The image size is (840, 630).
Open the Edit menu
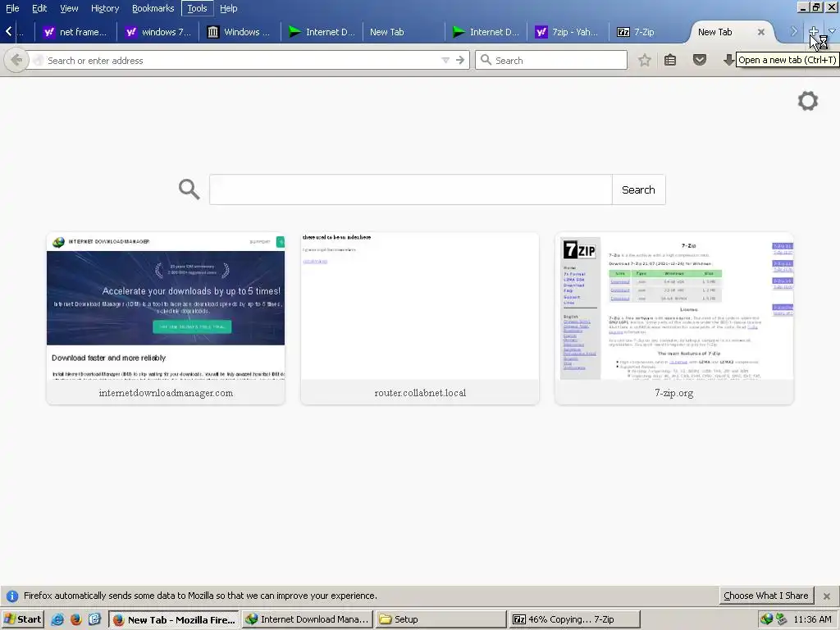click(39, 8)
